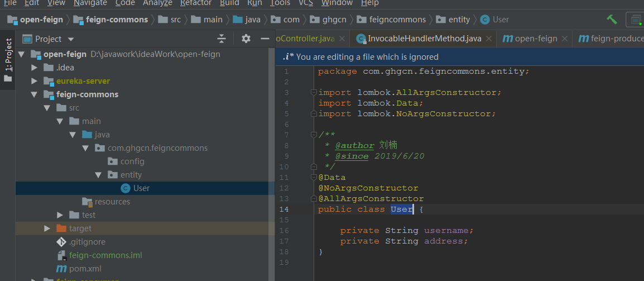Switch to InvocableHandlerMethod.java tab

click(424, 39)
